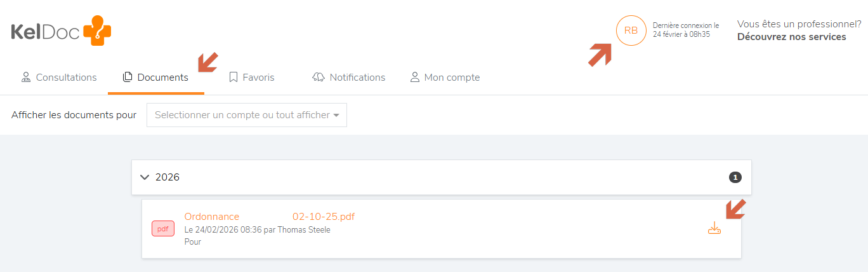The width and height of the screenshot is (868, 272).
Task: Click the Consultations doctor icon
Action: coord(26,78)
